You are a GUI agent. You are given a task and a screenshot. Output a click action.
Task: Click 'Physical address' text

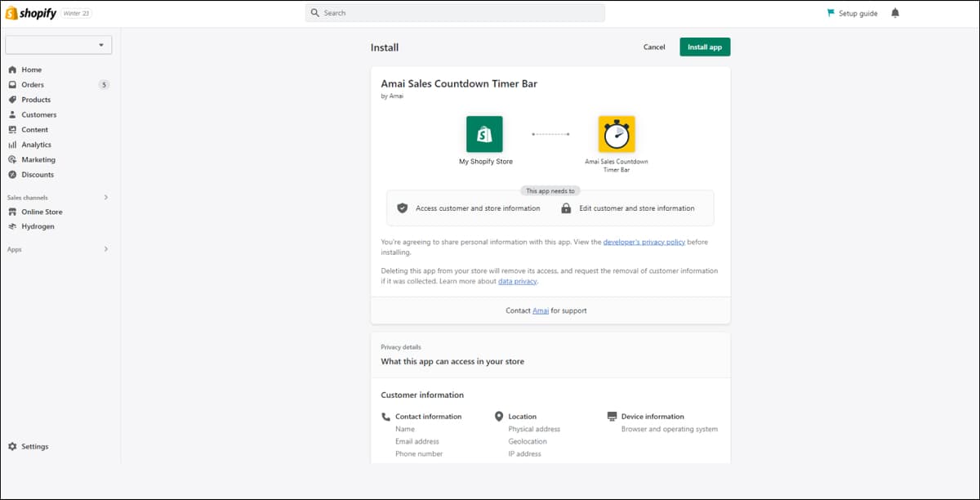click(x=534, y=429)
